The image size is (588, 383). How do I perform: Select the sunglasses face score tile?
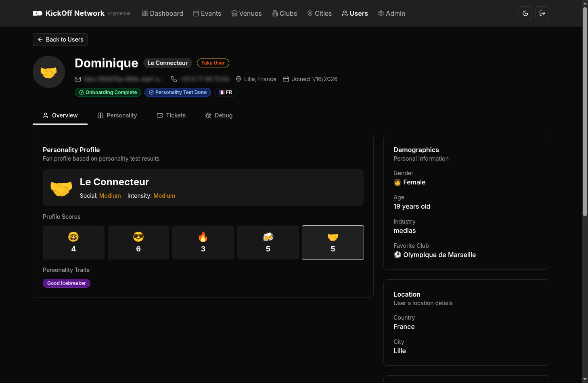pyautogui.click(x=138, y=243)
